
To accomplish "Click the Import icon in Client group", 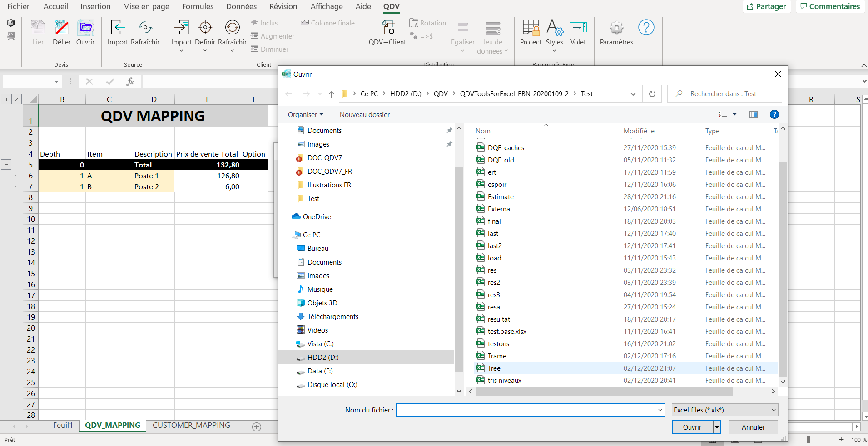I will pos(181,28).
